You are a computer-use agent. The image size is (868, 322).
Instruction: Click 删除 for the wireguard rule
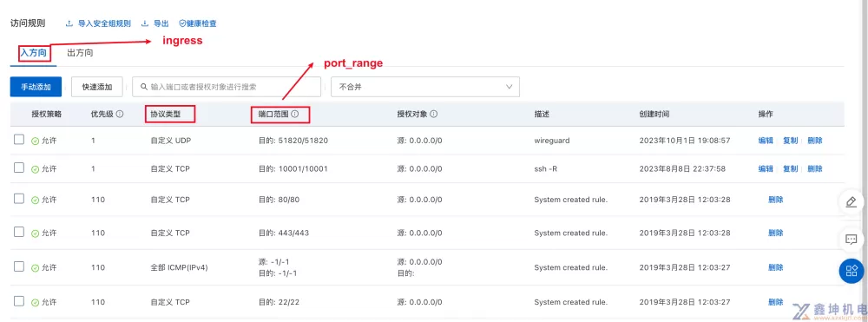click(x=815, y=141)
